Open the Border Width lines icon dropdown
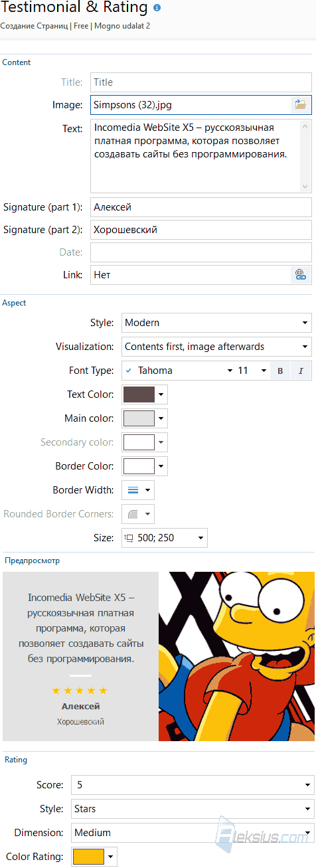The height and width of the screenshot is (868, 316). click(x=138, y=490)
